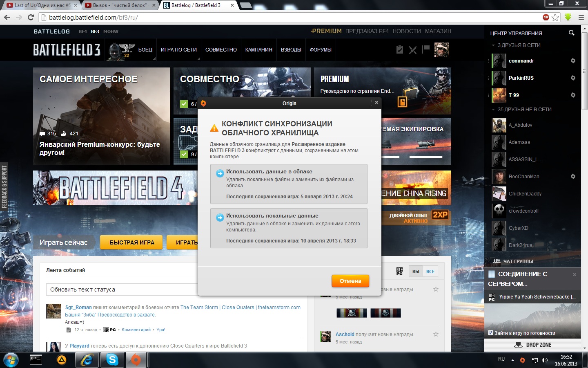
Task: Open МАГАЗИН link
Action: 438,31
